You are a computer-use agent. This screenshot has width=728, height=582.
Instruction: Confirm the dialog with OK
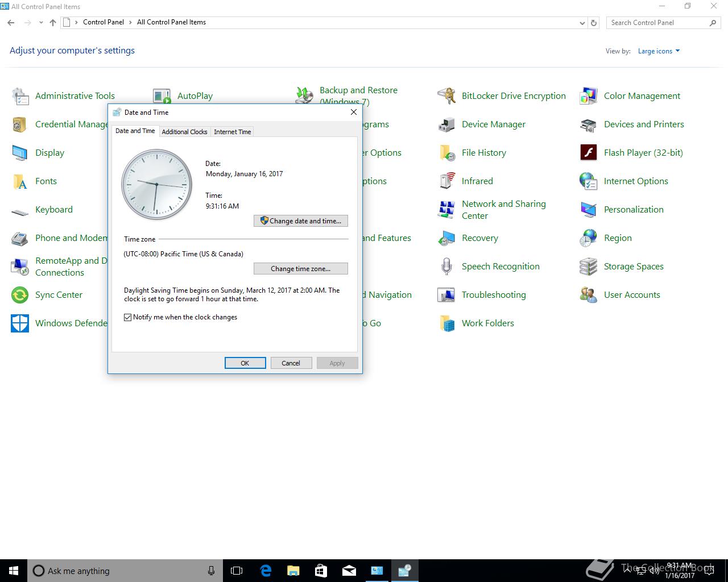coord(245,363)
